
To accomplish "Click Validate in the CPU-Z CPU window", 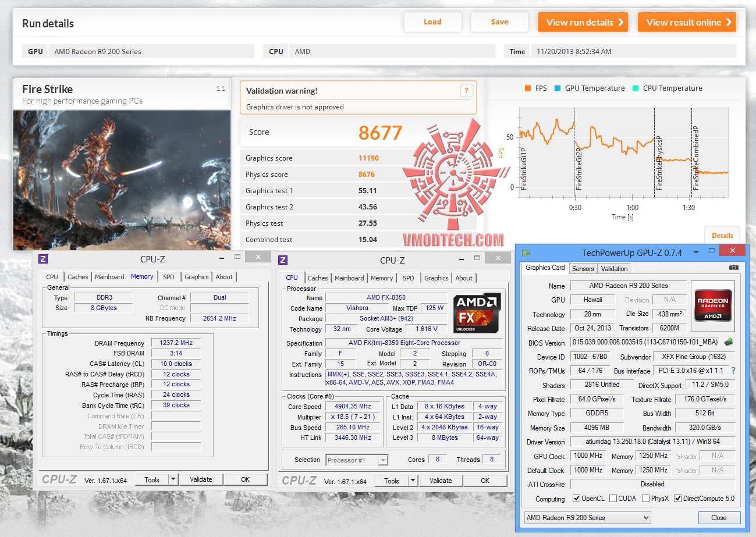I will coord(441,481).
